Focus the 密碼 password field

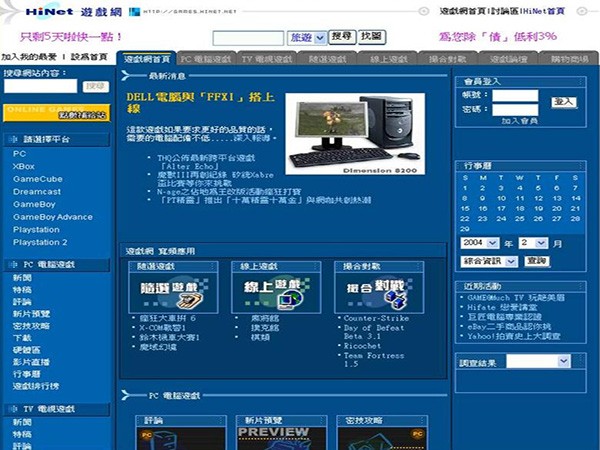pyautogui.click(x=515, y=110)
